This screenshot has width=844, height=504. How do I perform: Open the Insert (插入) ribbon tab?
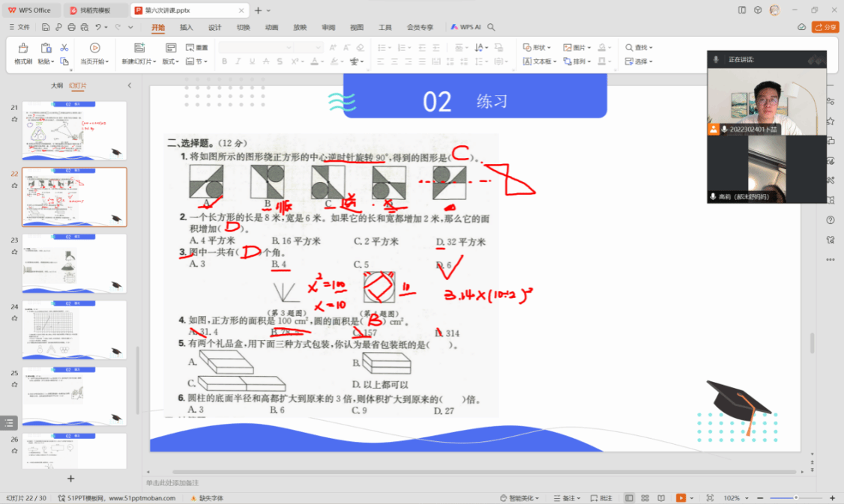(186, 27)
